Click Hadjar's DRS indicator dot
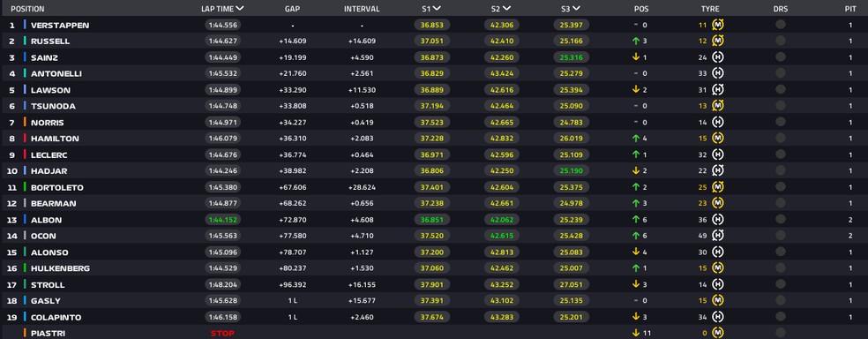This screenshot has height=339, width=868. coord(781,170)
